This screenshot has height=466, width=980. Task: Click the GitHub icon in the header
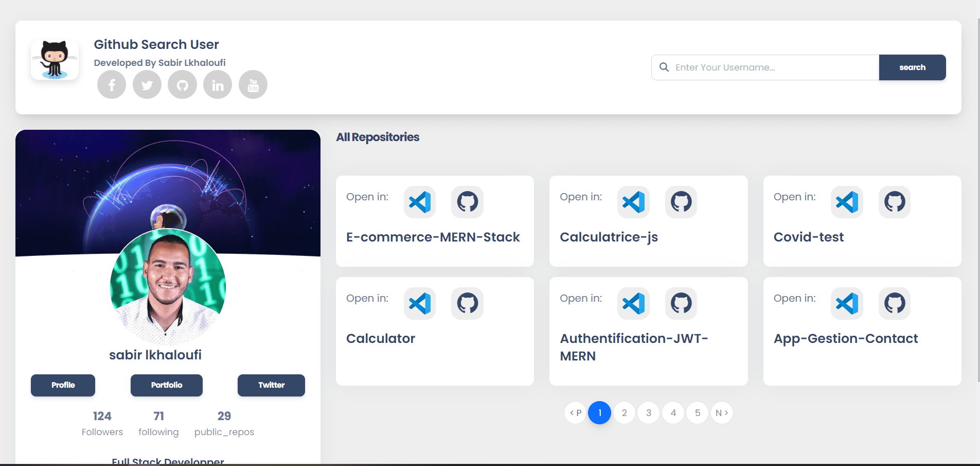[x=183, y=85]
